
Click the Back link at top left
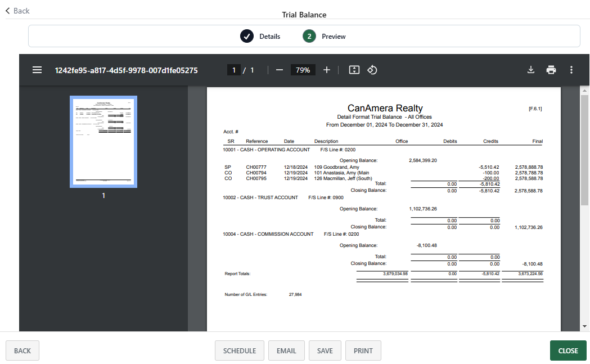17,11
